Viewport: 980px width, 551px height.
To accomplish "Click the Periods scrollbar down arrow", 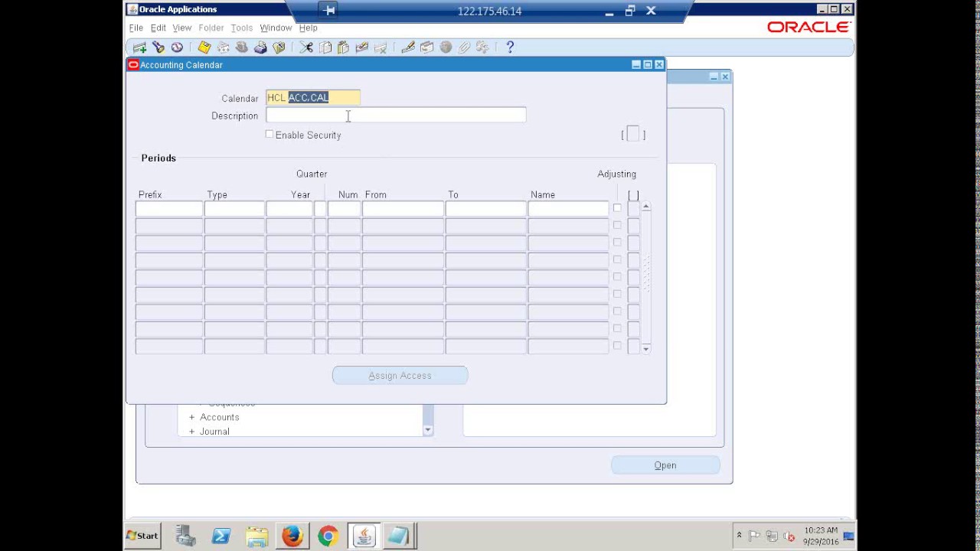I will pos(646,349).
